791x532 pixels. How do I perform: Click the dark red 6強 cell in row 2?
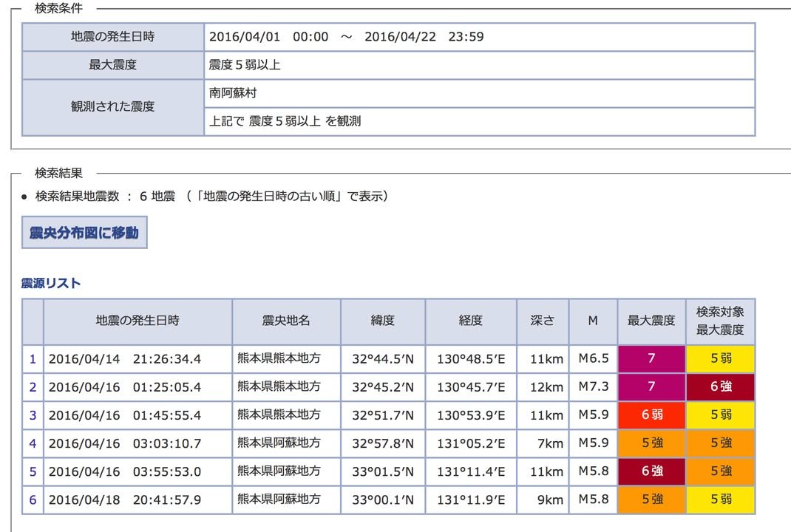[x=720, y=387]
